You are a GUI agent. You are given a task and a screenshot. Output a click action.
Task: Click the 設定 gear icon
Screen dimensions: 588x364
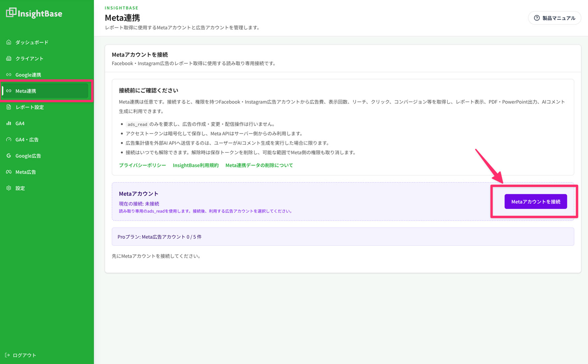(x=9, y=188)
